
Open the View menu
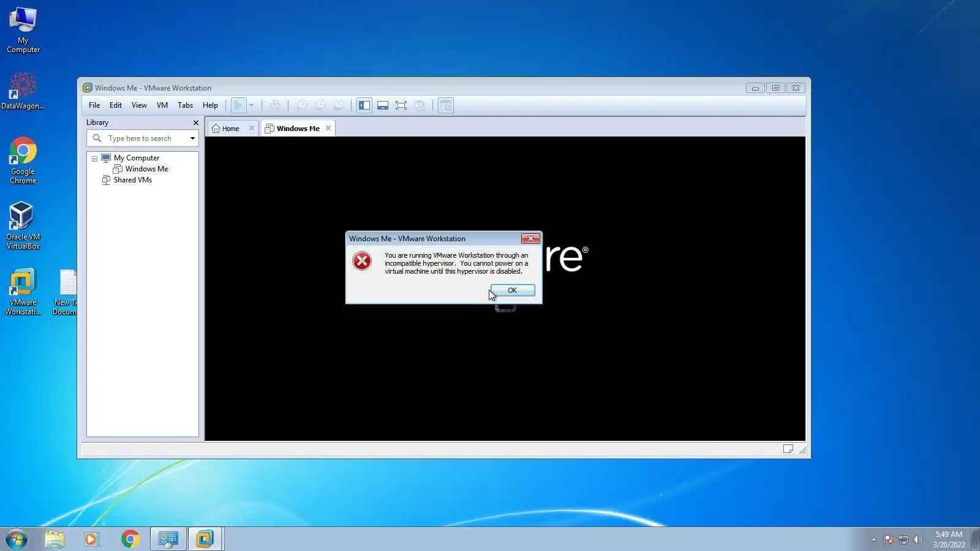[139, 105]
